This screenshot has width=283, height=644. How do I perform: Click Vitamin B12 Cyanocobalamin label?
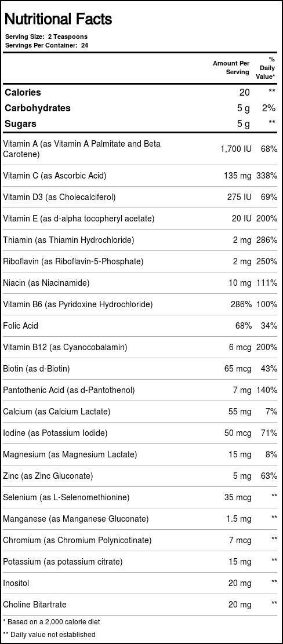(x=65, y=347)
